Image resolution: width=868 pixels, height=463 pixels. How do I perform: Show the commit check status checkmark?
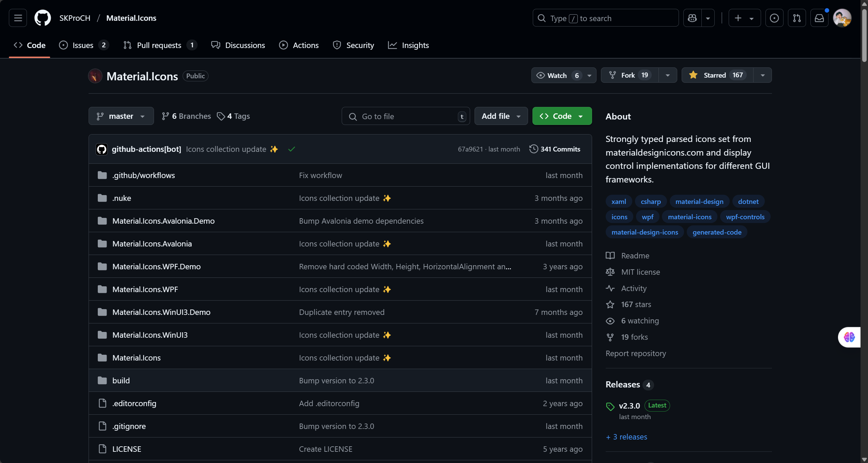pos(292,149)
